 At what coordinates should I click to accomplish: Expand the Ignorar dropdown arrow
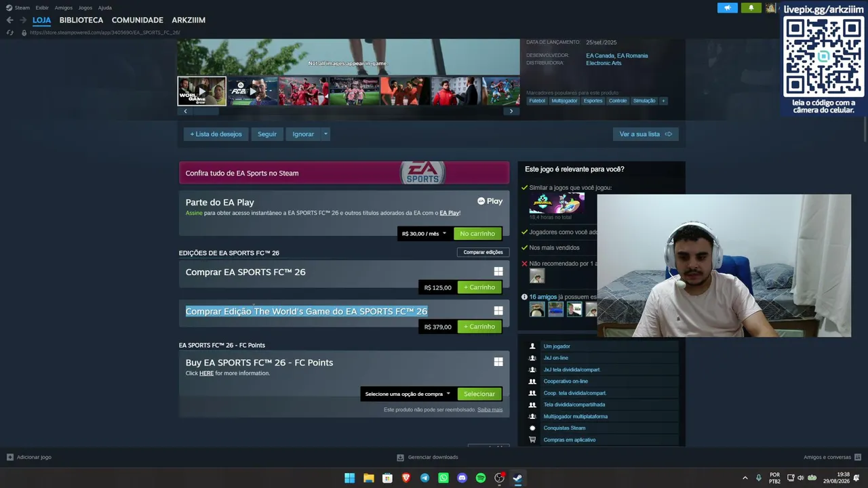(x=325, y=134)
